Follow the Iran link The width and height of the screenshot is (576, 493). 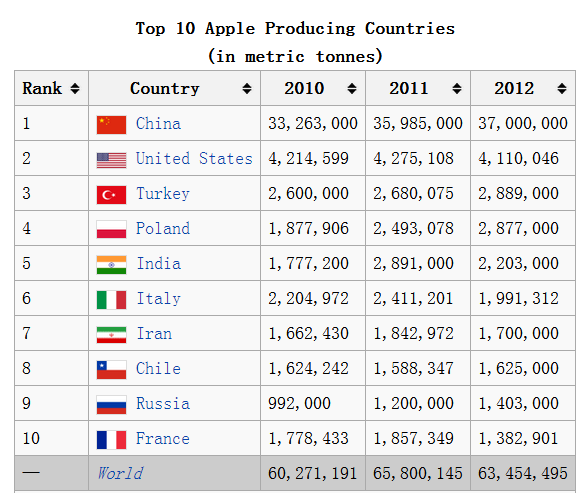point(154,334)
